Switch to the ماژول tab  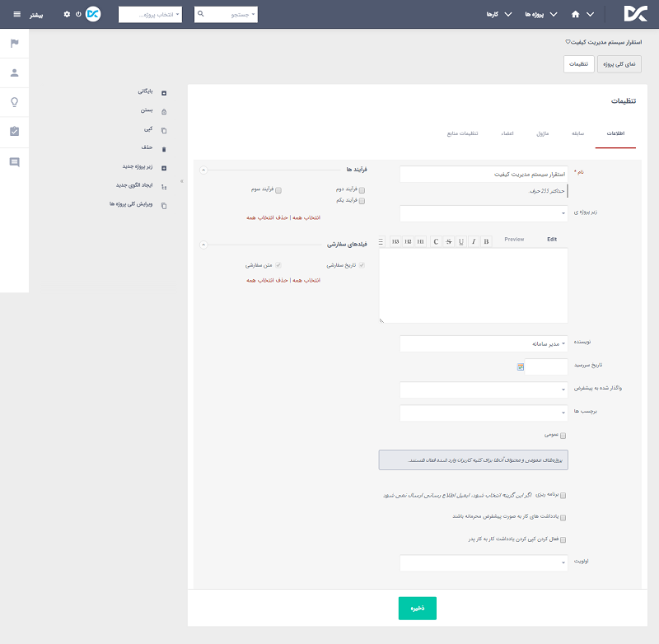click(542, 133)
